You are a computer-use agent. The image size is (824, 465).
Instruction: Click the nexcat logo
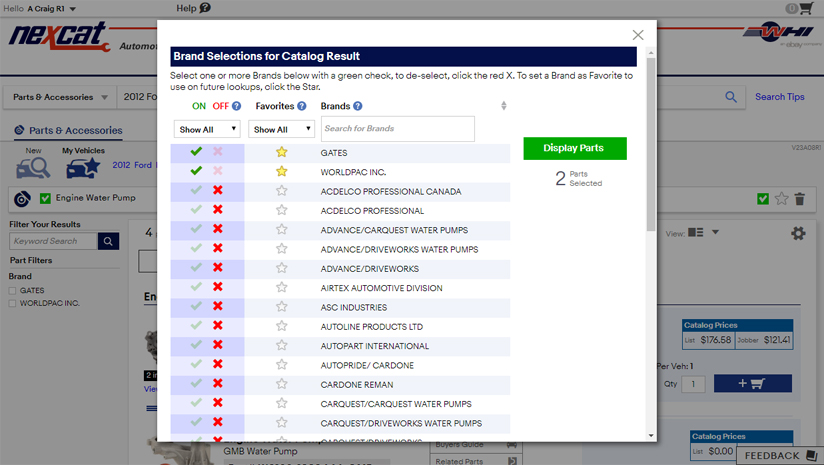coord(59,36)
